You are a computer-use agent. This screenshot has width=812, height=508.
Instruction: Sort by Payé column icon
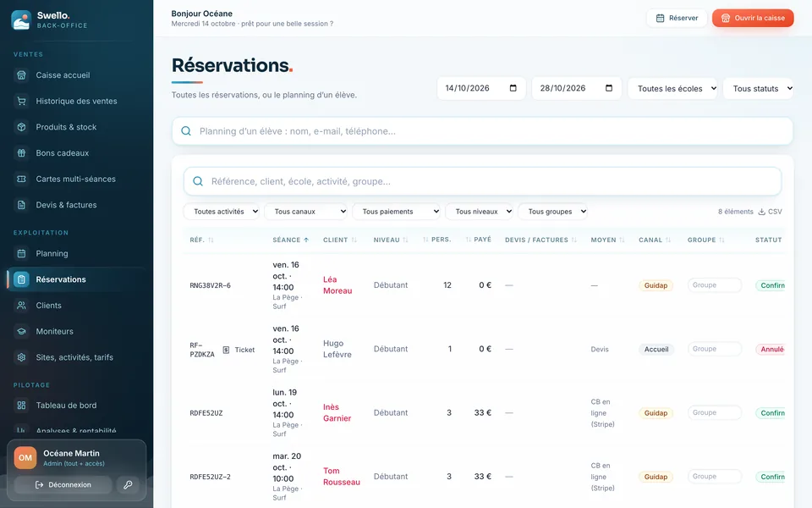(x=468, y=240)
